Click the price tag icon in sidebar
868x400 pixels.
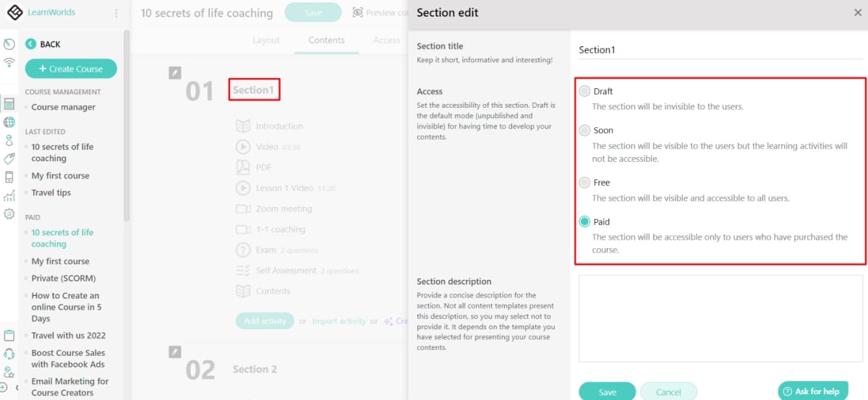pos(9,158)
